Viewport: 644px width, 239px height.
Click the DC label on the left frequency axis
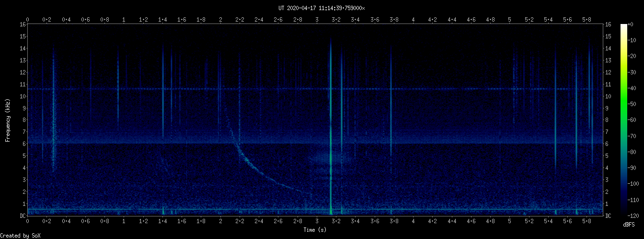(23, 216)
